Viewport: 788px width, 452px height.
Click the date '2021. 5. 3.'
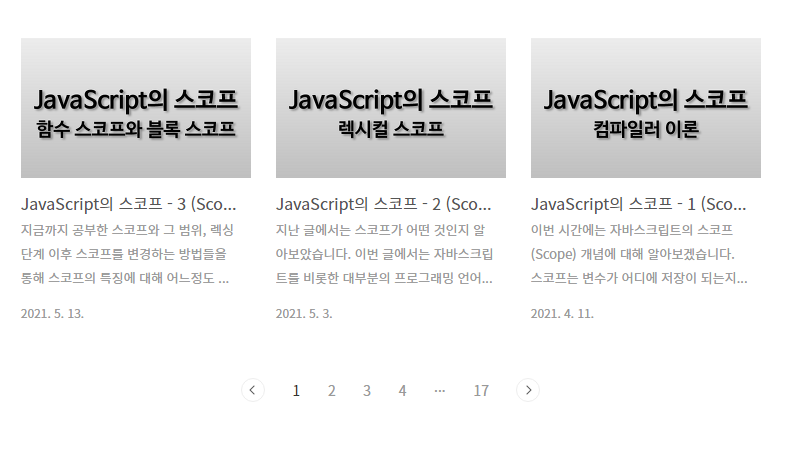pos(304,314)
